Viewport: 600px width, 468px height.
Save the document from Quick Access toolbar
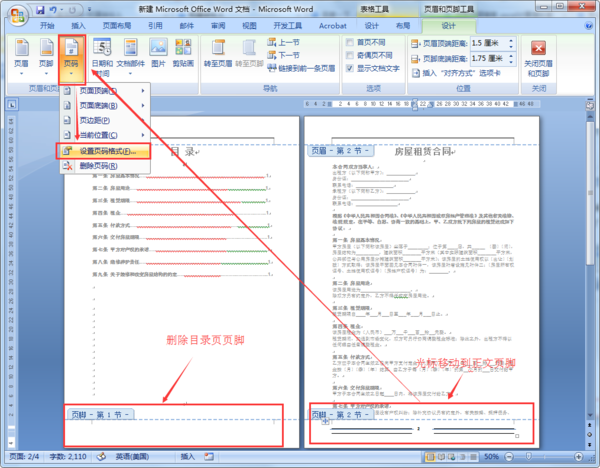[40, 10]
